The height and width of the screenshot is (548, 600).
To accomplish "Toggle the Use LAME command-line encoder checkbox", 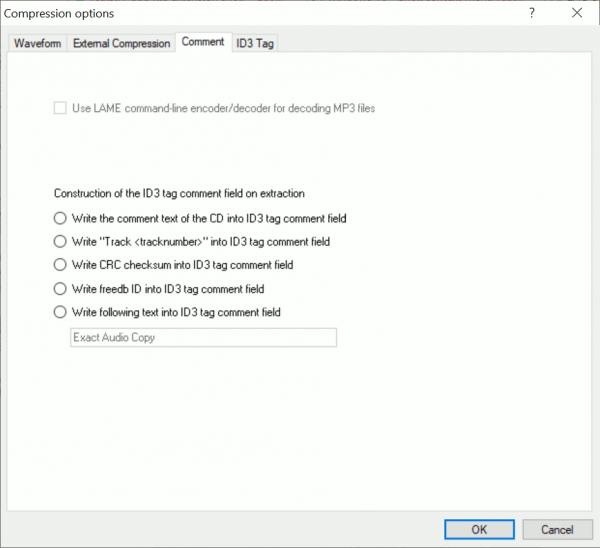I will [60, 107].
